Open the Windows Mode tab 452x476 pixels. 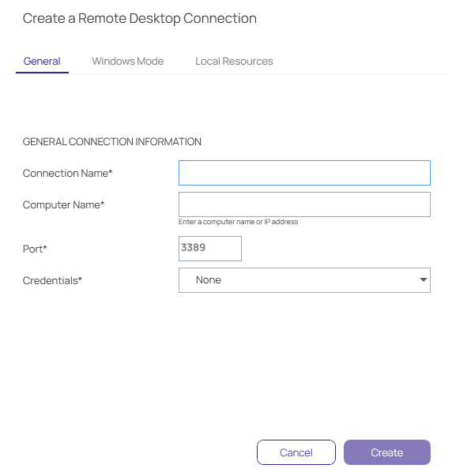[x=128, y=62]
